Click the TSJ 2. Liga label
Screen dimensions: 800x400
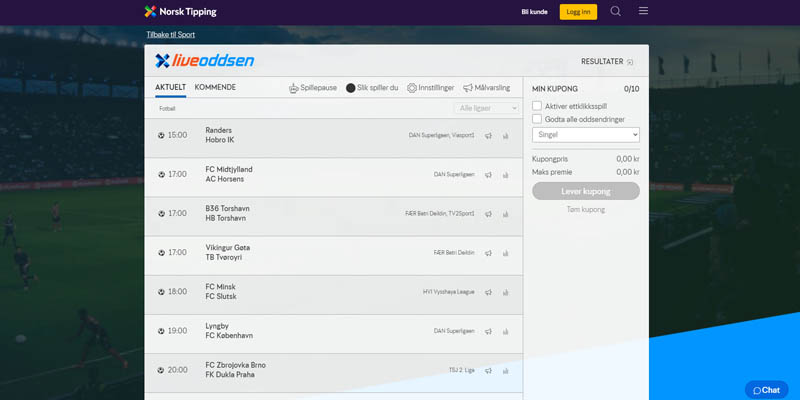click(x=462, y=370)
